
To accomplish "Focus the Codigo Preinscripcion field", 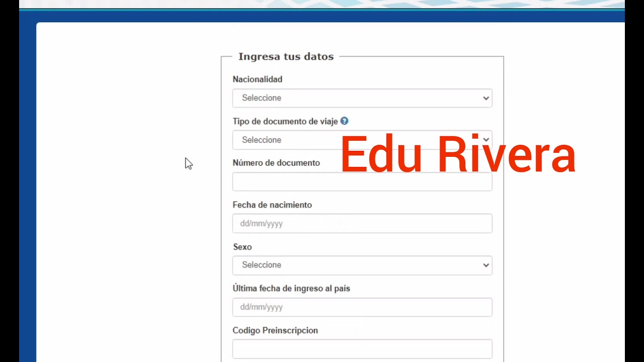I will coord(362,349).
